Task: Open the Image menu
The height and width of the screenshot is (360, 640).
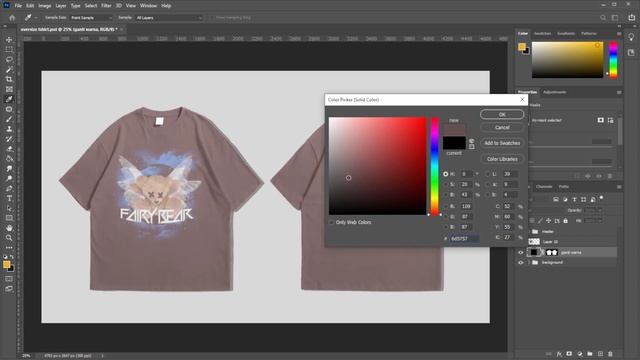Action: coord(44,6)
